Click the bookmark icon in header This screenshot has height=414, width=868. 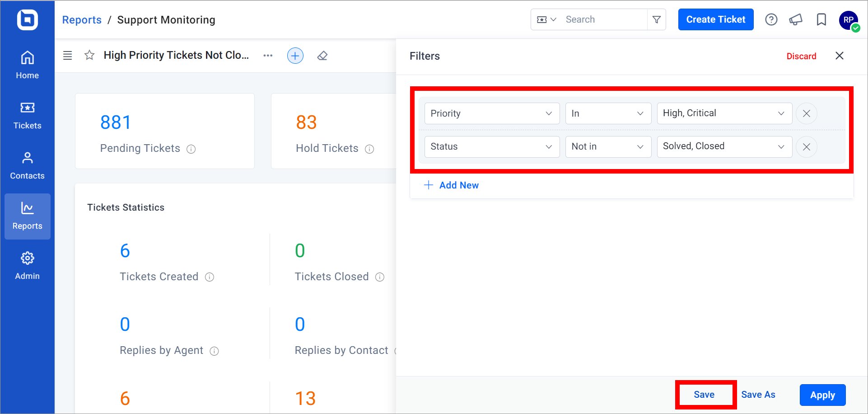pos(821,19)
